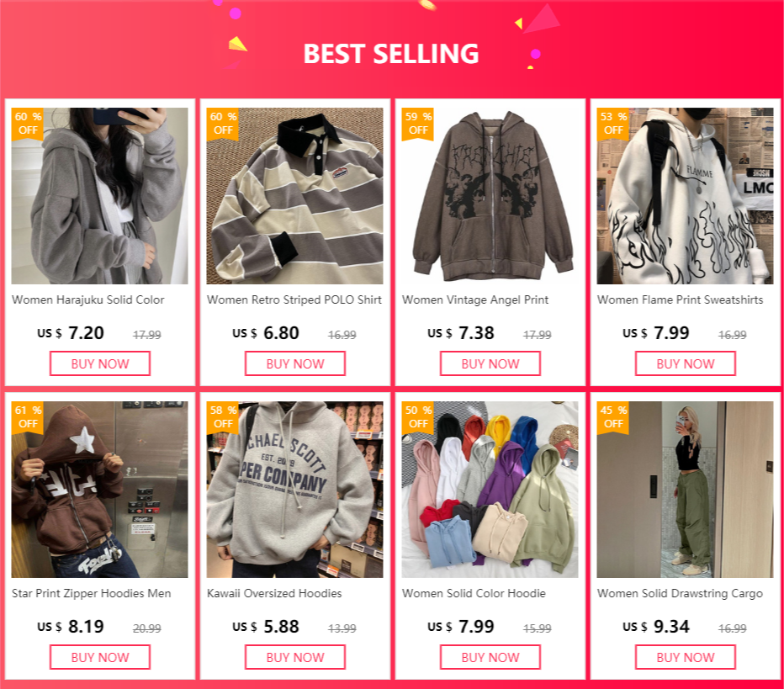Buy the Women Solid Color Hoodie
The image size is (784, 689).
pos(490,657)
